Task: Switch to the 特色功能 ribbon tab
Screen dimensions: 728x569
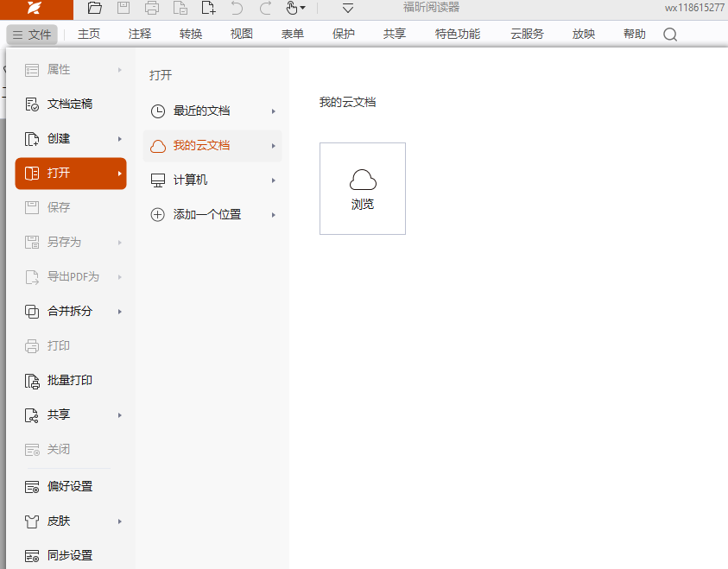Action: point(458,35)
